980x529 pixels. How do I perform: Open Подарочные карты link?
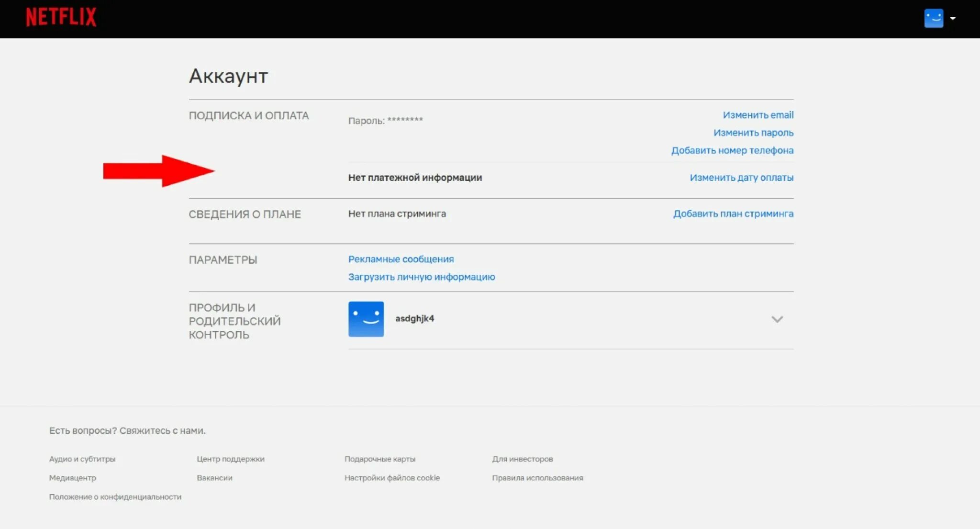[x=380, y=459]
